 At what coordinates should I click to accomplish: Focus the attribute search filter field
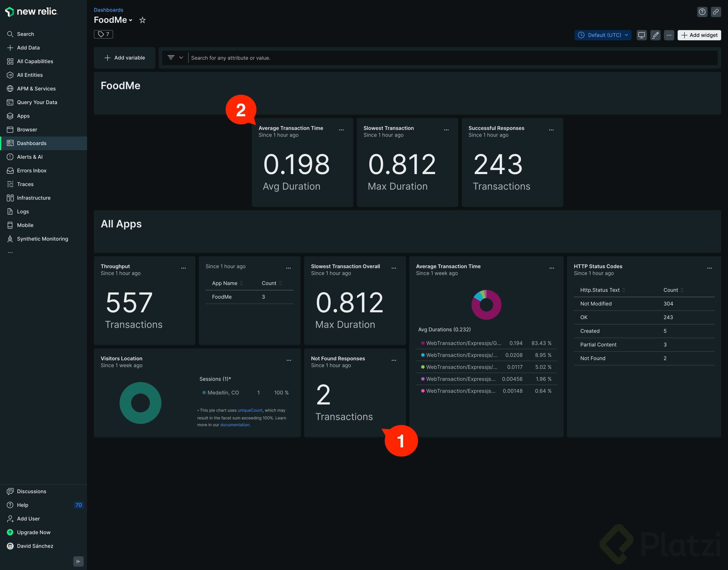click(453, 58)
